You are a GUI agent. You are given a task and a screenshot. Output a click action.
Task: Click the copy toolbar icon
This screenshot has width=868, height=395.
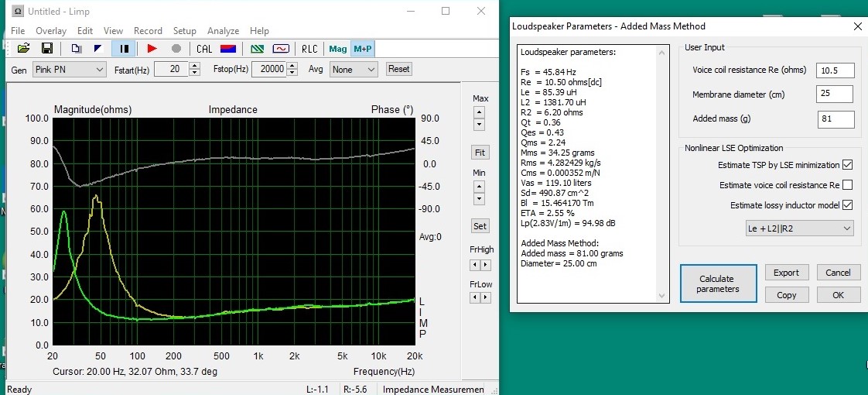[77, 49]
